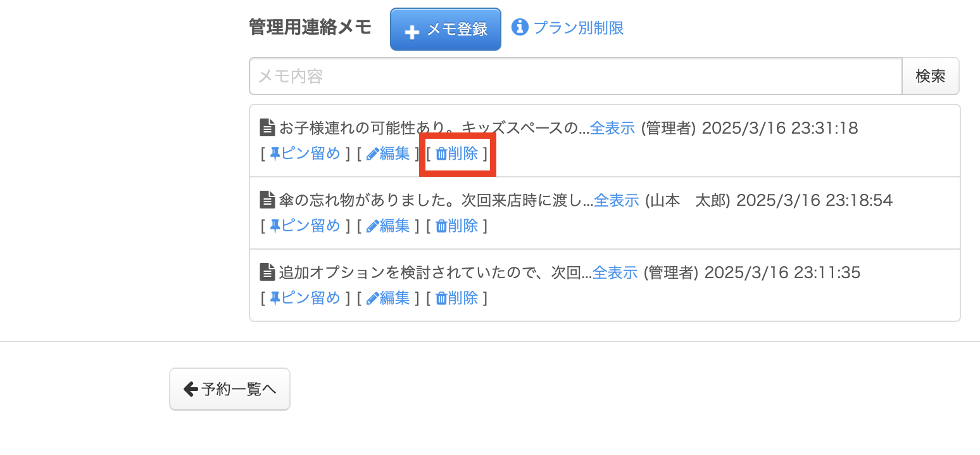Click the document icon of the 追加オプション memo
Image resolution: width=980 pixels, height=455 pixels.
(267, 273)
